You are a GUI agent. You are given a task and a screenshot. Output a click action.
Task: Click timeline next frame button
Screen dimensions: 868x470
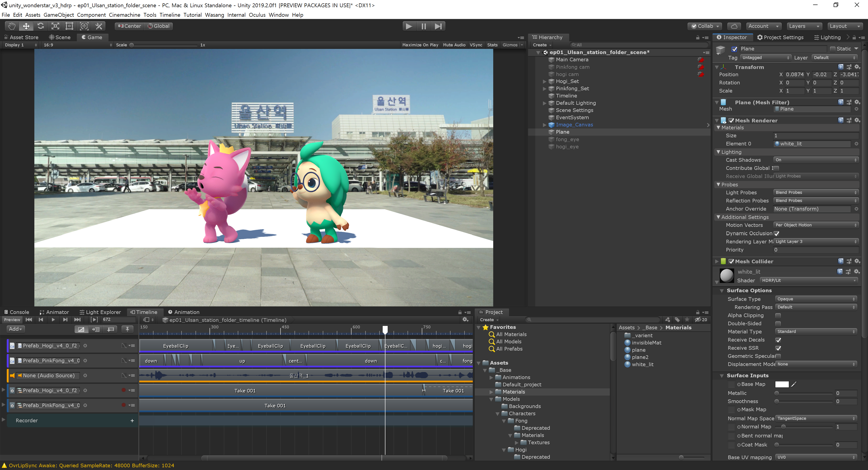click(65, 320)
